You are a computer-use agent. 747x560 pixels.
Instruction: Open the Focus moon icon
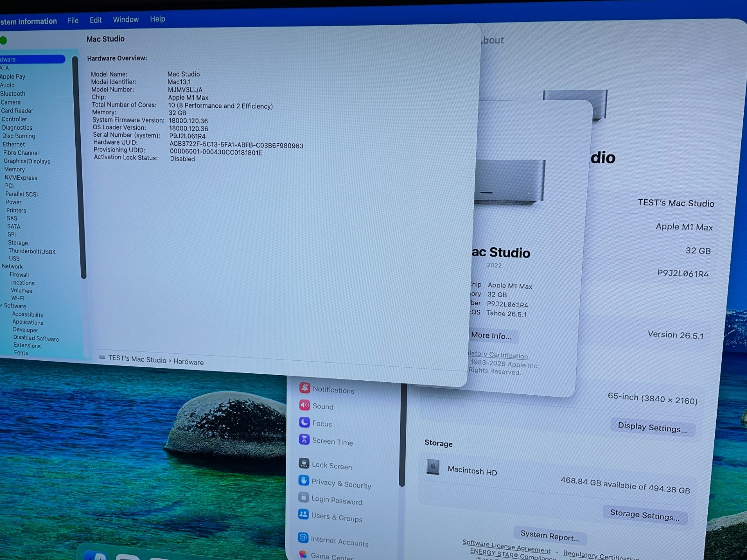click(x=304, y=422)
